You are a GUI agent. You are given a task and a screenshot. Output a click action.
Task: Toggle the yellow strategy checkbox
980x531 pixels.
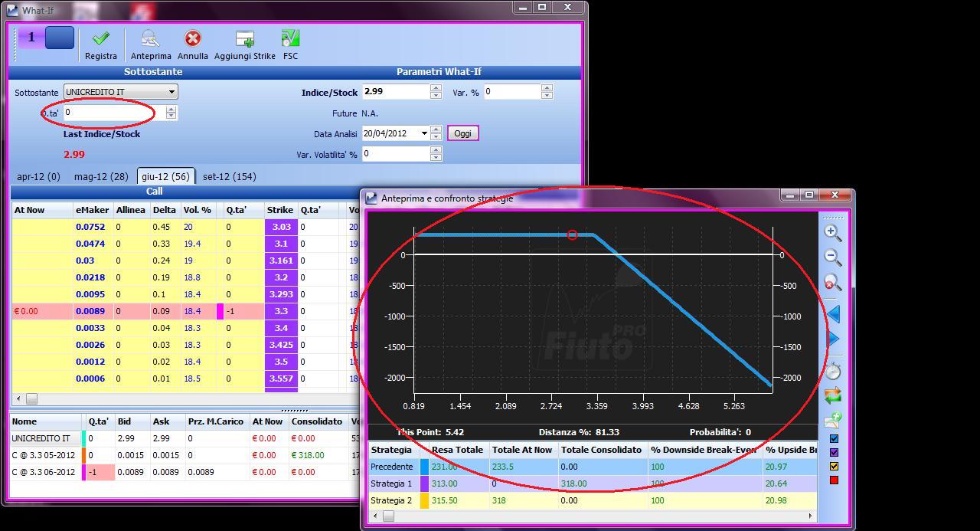(834, 466)
